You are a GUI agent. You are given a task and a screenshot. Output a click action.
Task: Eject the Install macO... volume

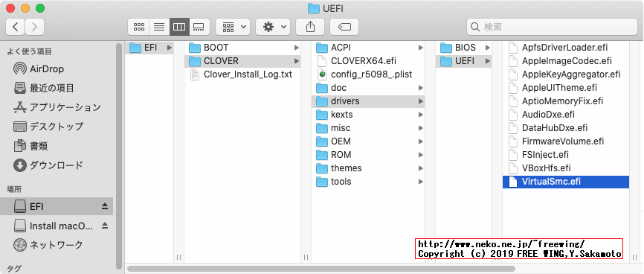(x=105, y=226)
